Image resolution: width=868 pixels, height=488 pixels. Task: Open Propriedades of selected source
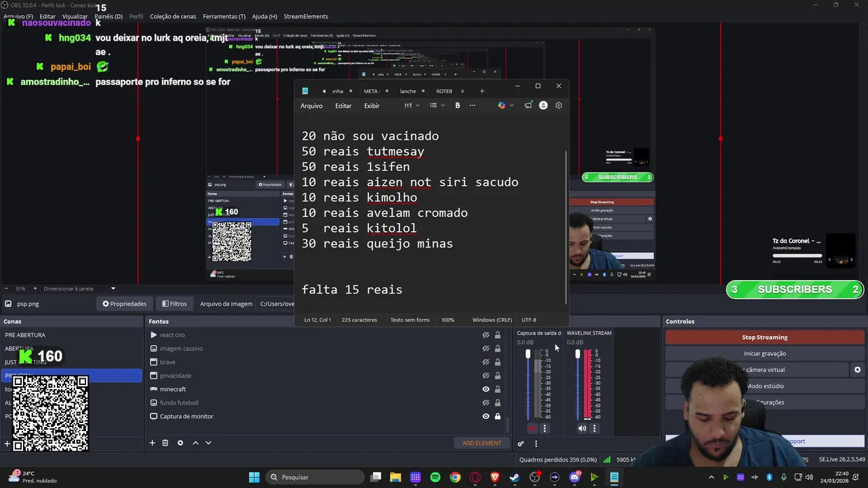tap(124, 304)
